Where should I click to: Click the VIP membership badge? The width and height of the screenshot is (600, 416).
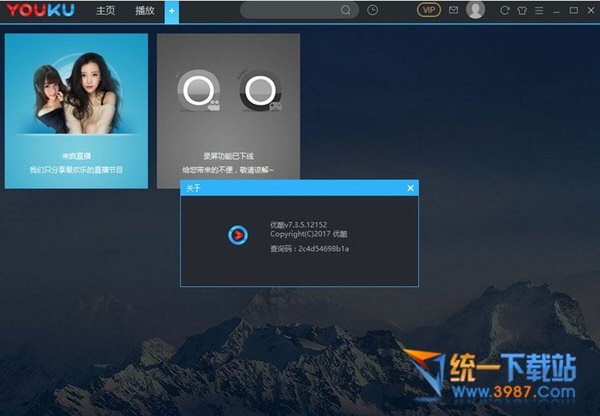(x=428, y=10)
